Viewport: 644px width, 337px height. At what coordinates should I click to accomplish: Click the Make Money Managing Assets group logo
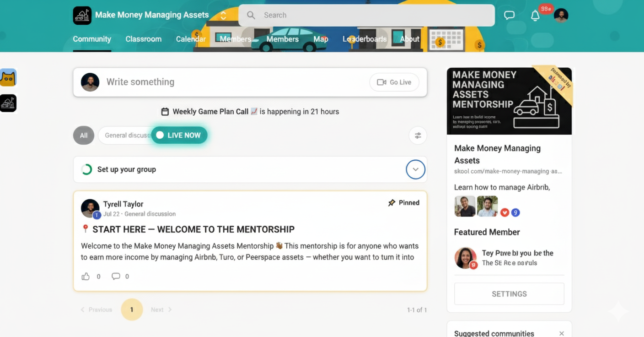(82, 15)
